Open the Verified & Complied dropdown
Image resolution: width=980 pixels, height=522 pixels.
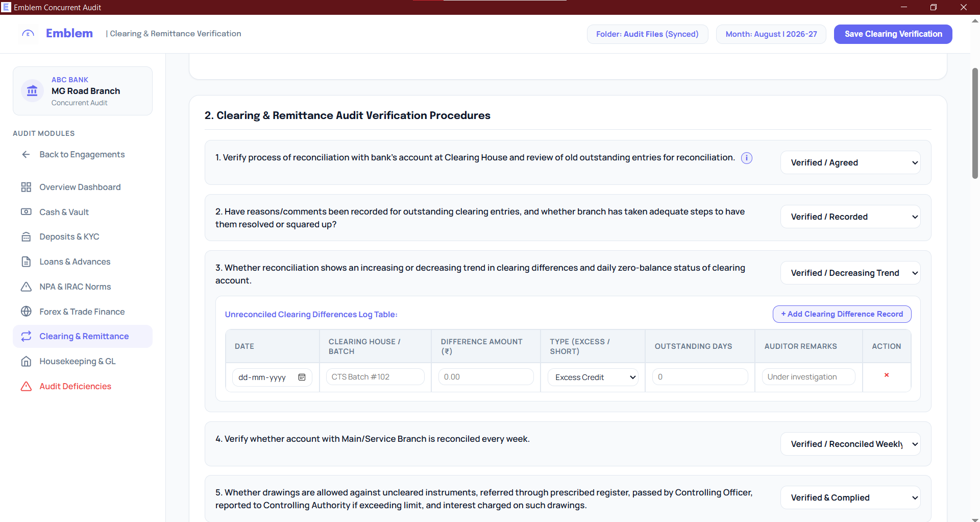850,497
